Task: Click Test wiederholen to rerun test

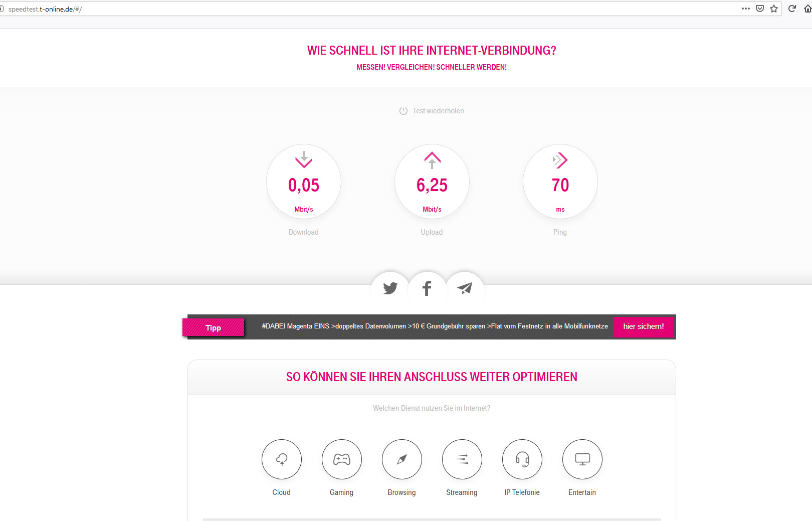Action: coord(432,111)
